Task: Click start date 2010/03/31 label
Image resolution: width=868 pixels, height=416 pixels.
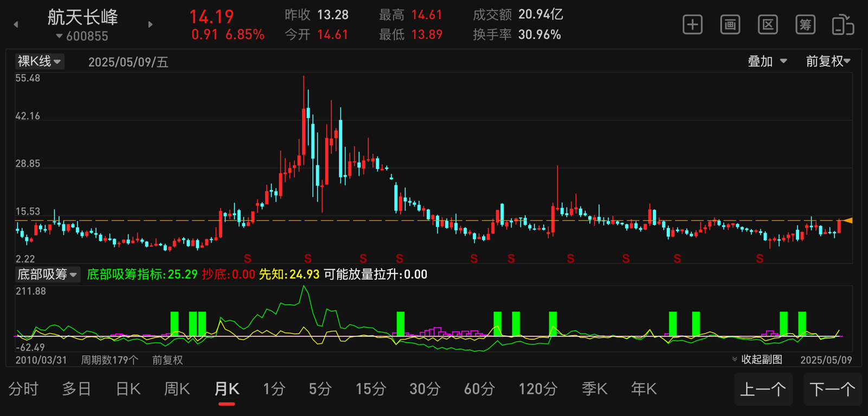Action: [x=41, y=360]
